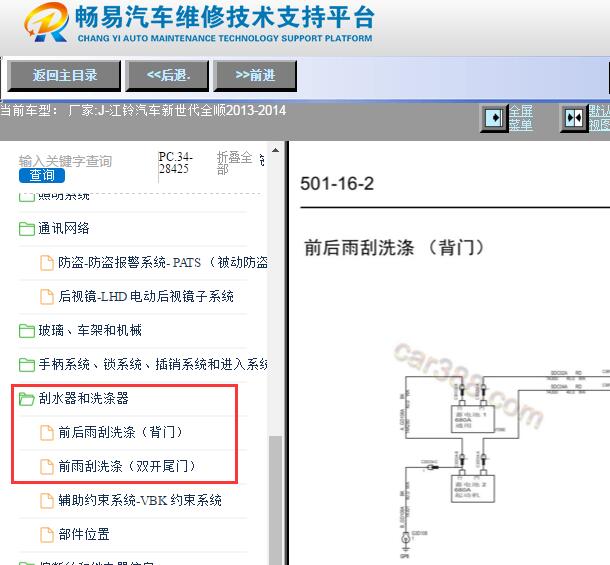This screenshot has width=610, height=565.
Task: Open the 部件位置 document
Action: pos(84,534)
